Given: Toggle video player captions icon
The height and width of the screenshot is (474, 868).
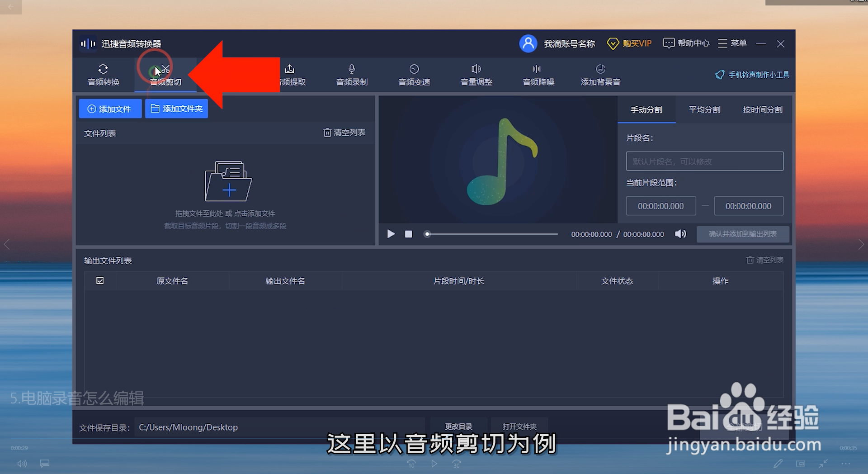Looking at the screenshot, I should pos(44,464).
